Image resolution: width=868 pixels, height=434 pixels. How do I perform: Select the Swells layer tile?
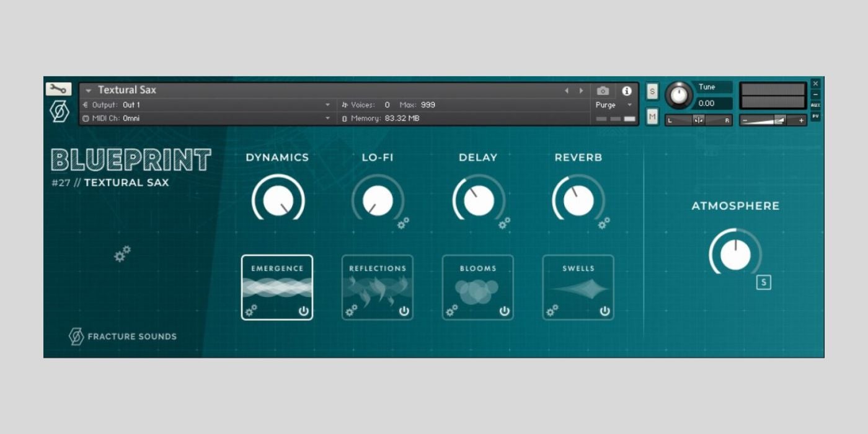point(578,288)
